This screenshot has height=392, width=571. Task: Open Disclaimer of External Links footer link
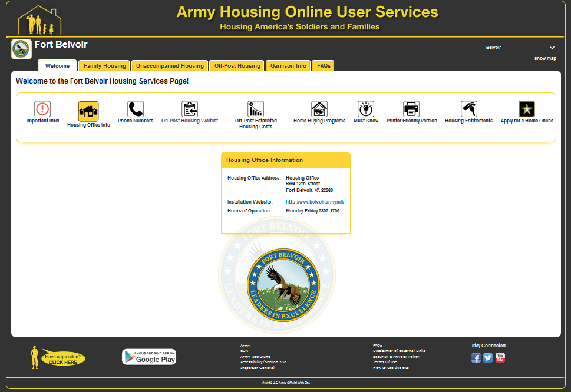[399, 351]
